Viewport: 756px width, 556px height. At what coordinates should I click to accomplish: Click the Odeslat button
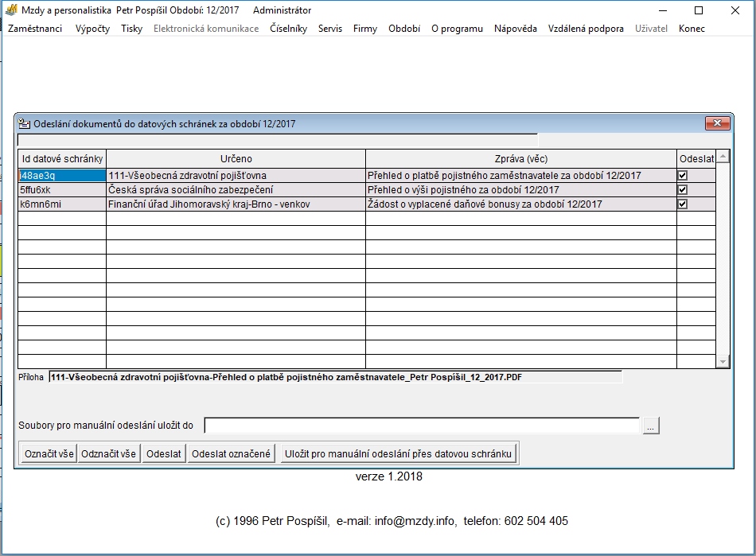coord(164,454)
